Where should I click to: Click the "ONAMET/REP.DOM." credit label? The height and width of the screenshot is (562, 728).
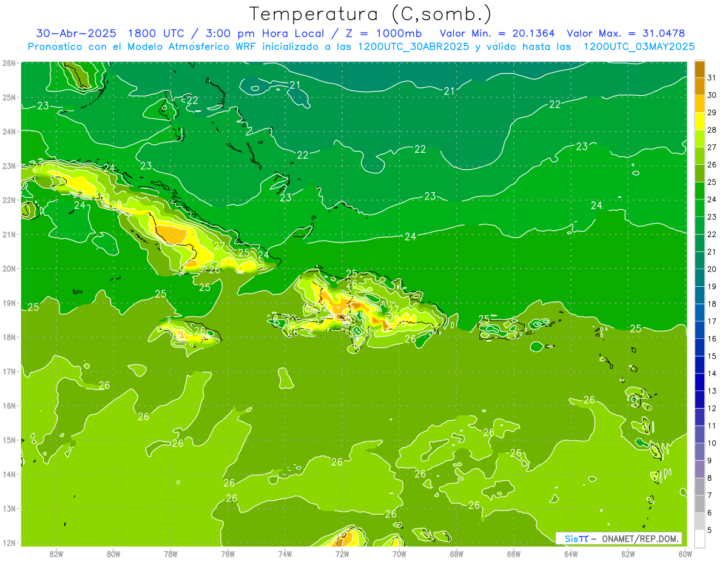[640, 538]
